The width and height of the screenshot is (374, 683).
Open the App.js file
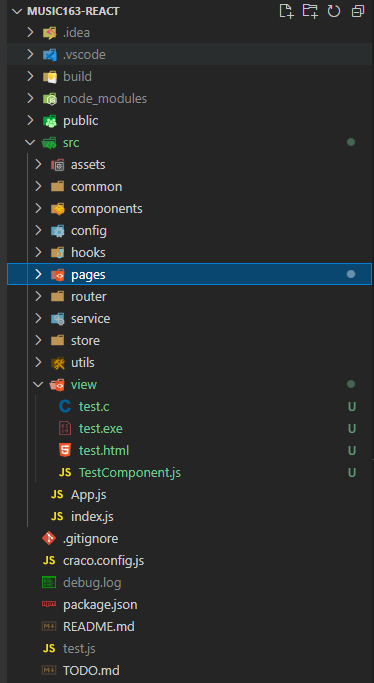(x=88, y=494)
